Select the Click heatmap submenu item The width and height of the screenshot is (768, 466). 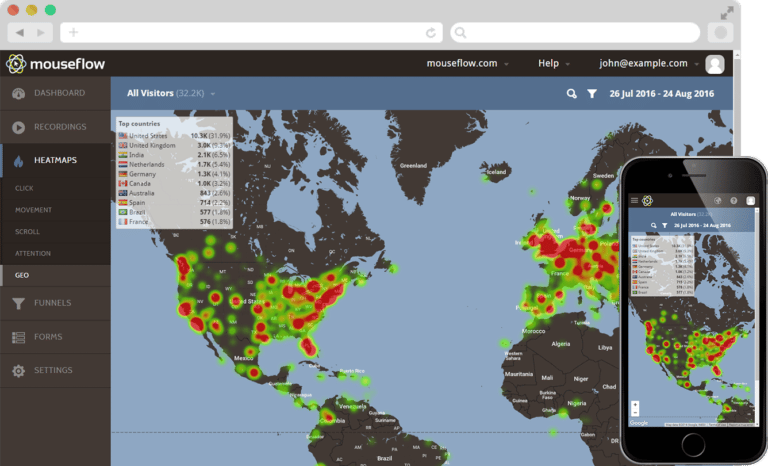coord(27,188)
